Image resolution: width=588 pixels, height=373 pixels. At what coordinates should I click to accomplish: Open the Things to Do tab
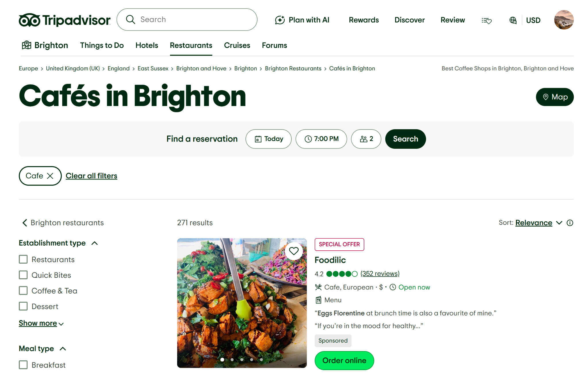[x=102, y=45]
